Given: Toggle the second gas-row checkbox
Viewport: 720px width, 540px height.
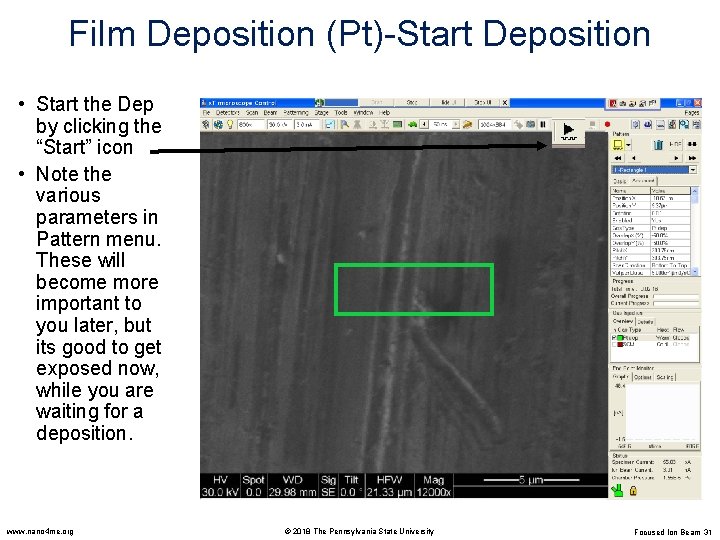Looking at the screenshot, I should coord(613,344).
